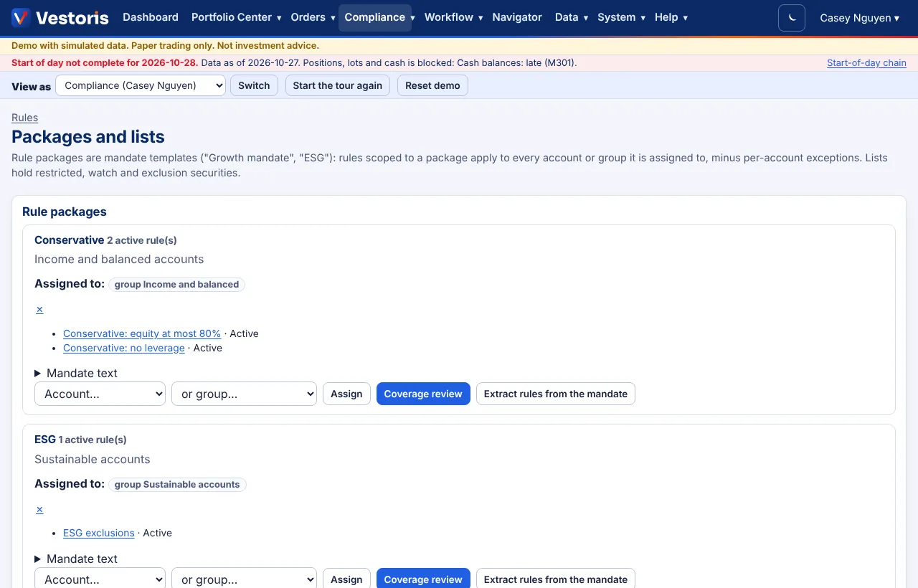Open the Data menu

[571, 17]
